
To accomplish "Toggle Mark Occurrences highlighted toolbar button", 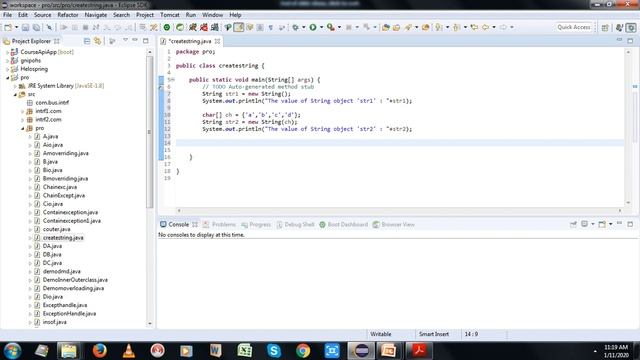I will pos(239,27).
